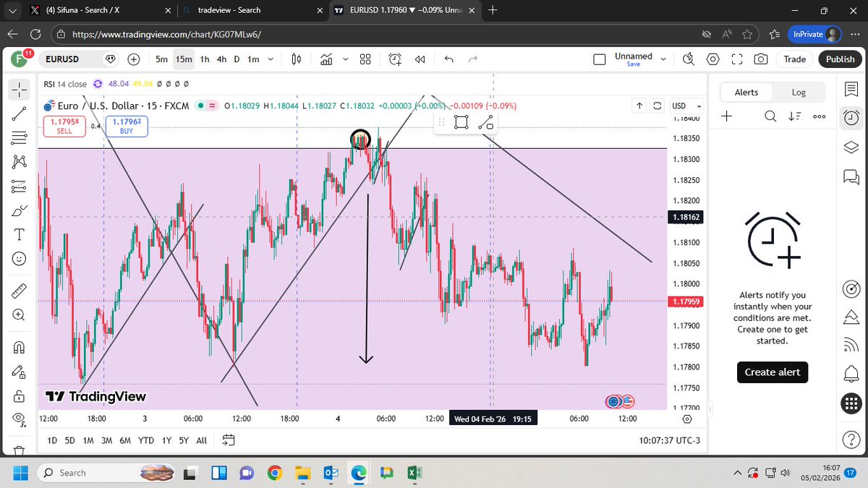868x488 pixels.
Task: Add a new alert with plus icon
Action: 727,116
